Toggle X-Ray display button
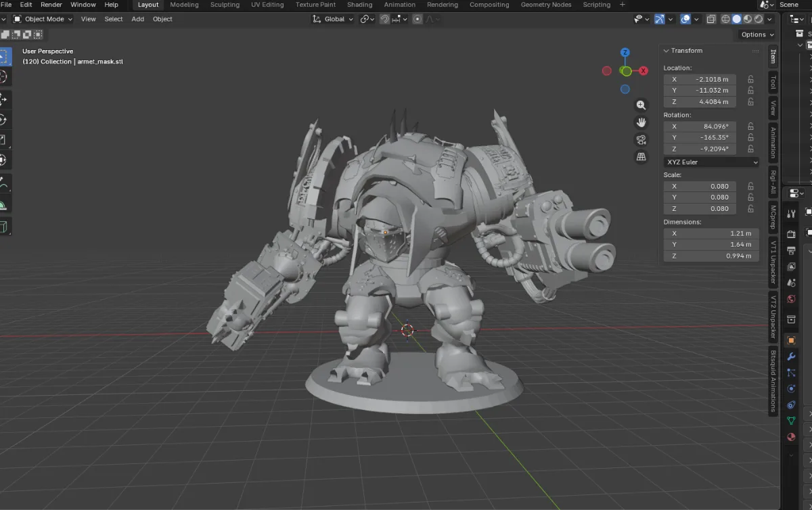Viewport: 812px width, 510px height. [711, 19]
